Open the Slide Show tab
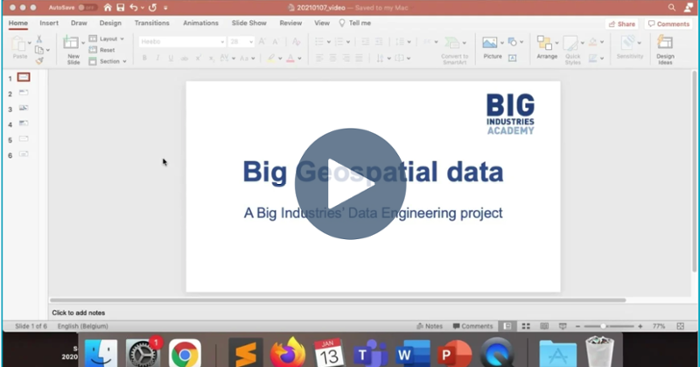The image size is (700, 367). tap(249, 23)
